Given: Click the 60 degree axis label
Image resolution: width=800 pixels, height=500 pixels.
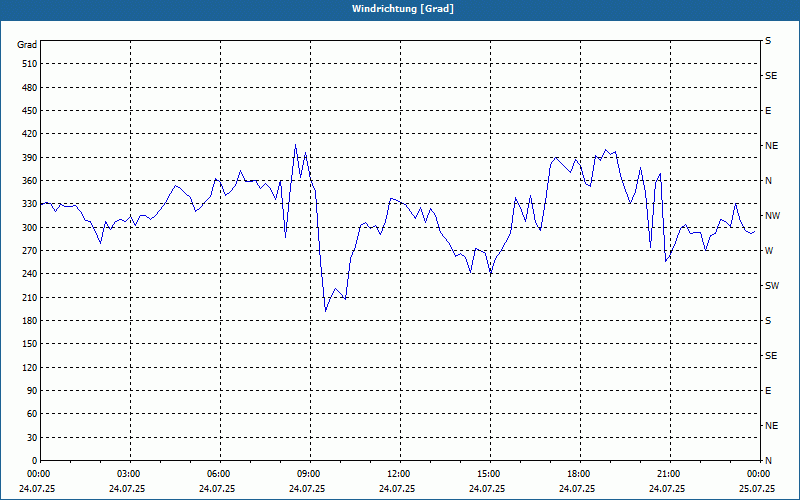Looking at the screenshot, I should click(32, 414).
